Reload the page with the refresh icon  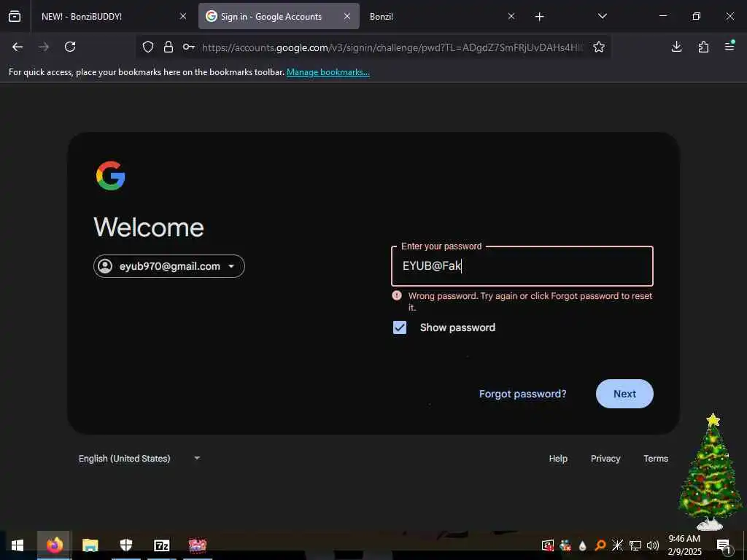pyautogui.click(x=70, y=47)
